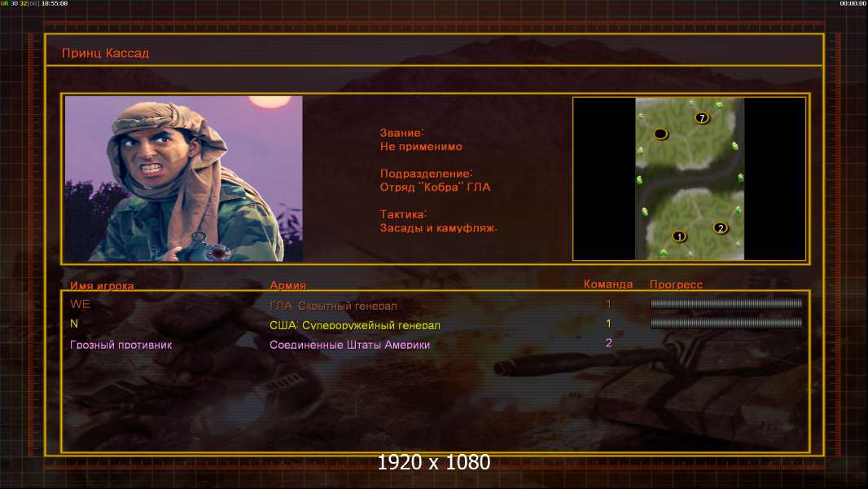This screenshot has width=868, height=489.
Task: Click team number for player N
Action: point(608,324)
